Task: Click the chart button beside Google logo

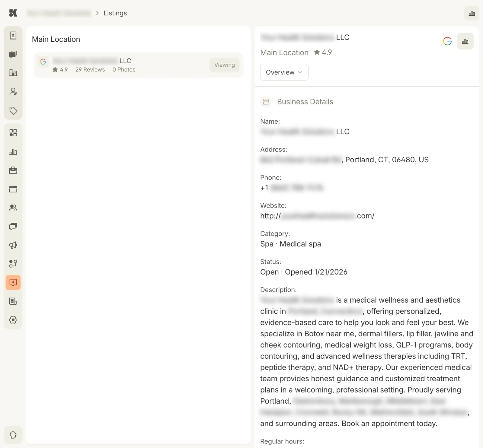Action: point(465,41)
